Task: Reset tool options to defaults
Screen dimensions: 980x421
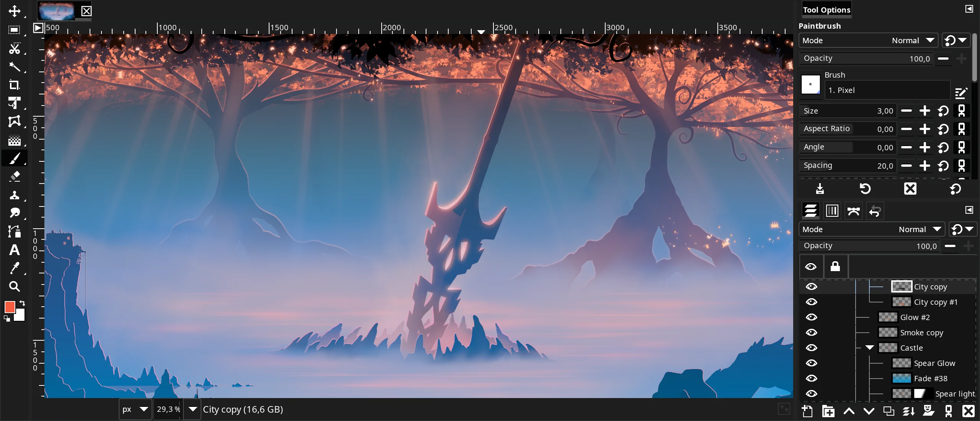Action: pyautogui.click(x=955, y=189)
